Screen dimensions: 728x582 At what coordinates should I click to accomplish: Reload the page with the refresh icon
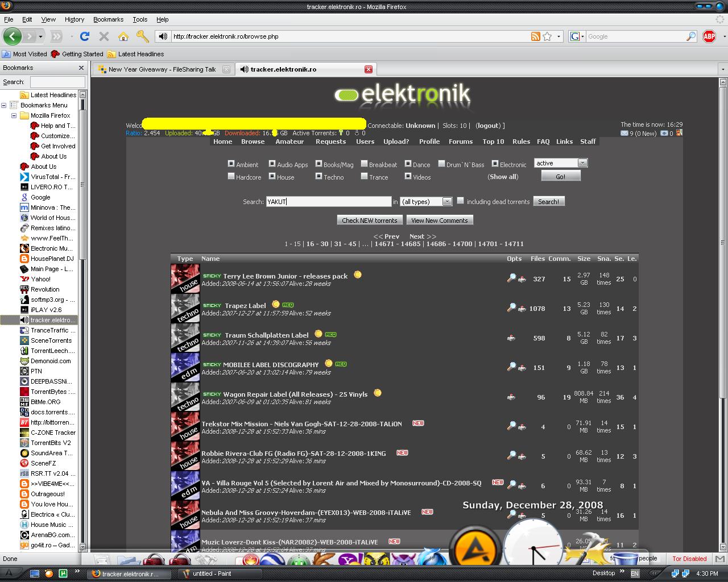coord(85,36)
